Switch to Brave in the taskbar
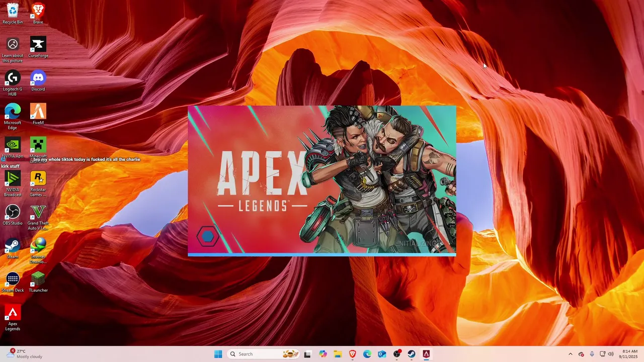The width and height of the screenshot is (644, 362). [353, 354]
